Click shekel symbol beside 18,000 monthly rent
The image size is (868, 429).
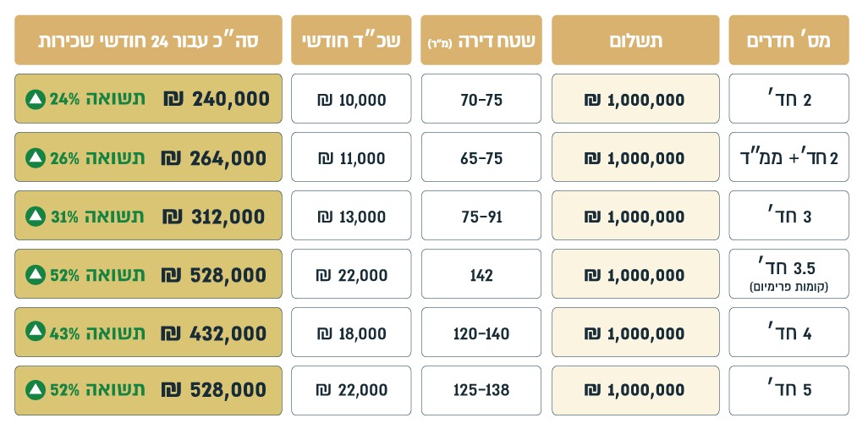(x=323, y=333)
